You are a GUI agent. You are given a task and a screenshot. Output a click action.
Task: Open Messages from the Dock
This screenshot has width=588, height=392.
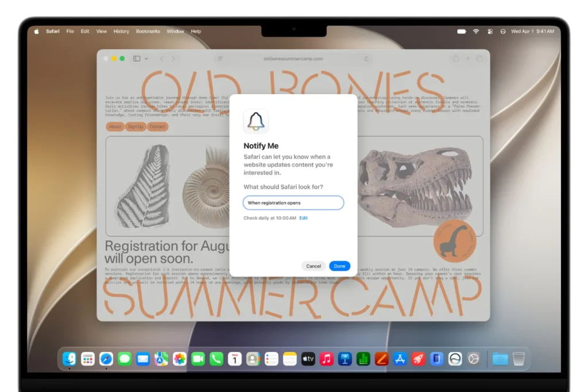(125, 359)
